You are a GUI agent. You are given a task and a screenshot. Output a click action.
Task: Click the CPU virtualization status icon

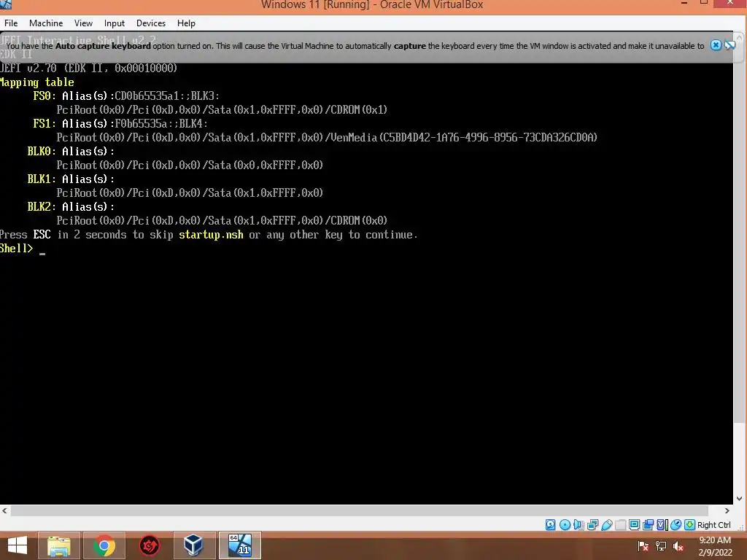click(662, 525)
